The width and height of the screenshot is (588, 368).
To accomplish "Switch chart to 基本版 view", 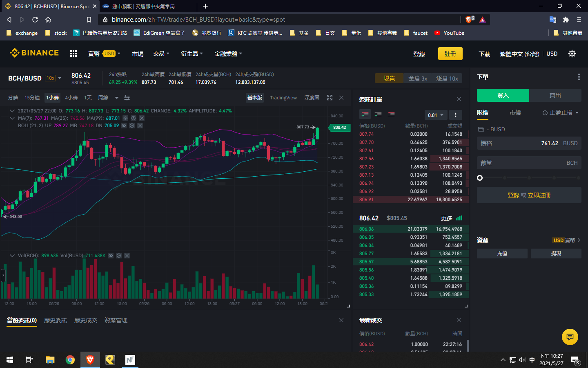I will pos(255,98).
